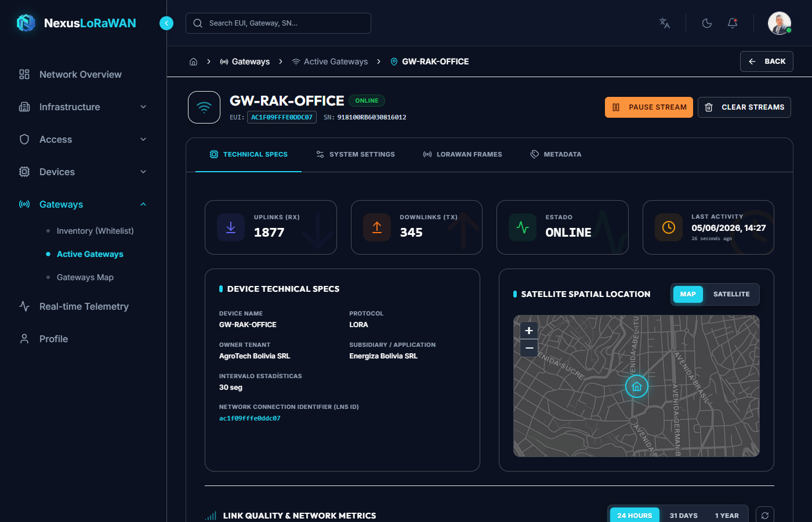Click the EUI AC1F09FFFE0DDC07 badge

point(282,117)
